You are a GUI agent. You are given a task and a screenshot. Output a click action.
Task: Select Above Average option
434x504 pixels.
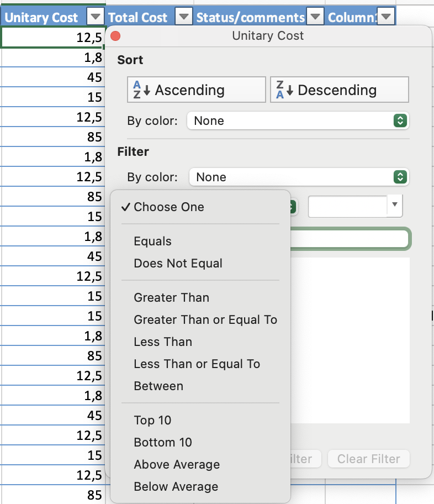click(x=177, y=464)
